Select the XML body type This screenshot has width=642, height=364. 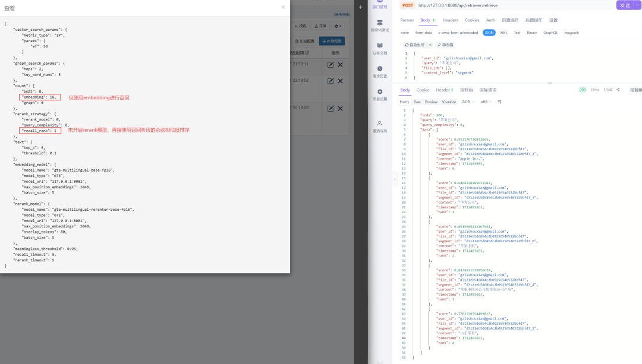click(x=503, y=33)
